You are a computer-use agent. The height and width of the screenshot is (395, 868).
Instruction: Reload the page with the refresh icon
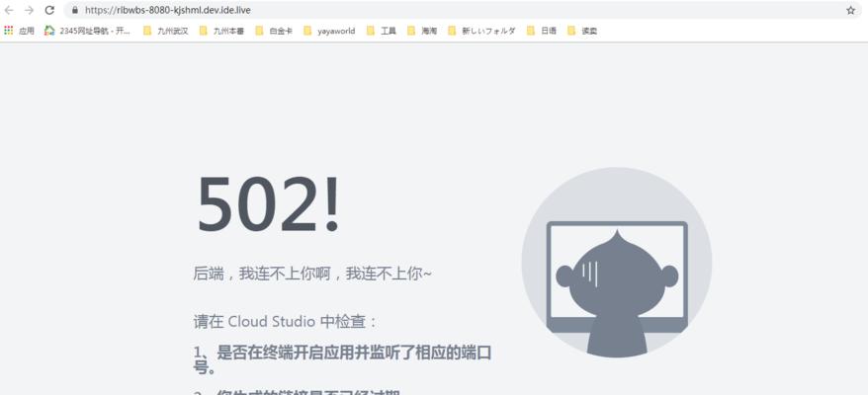pyautogui.click(x=49, y=10)
